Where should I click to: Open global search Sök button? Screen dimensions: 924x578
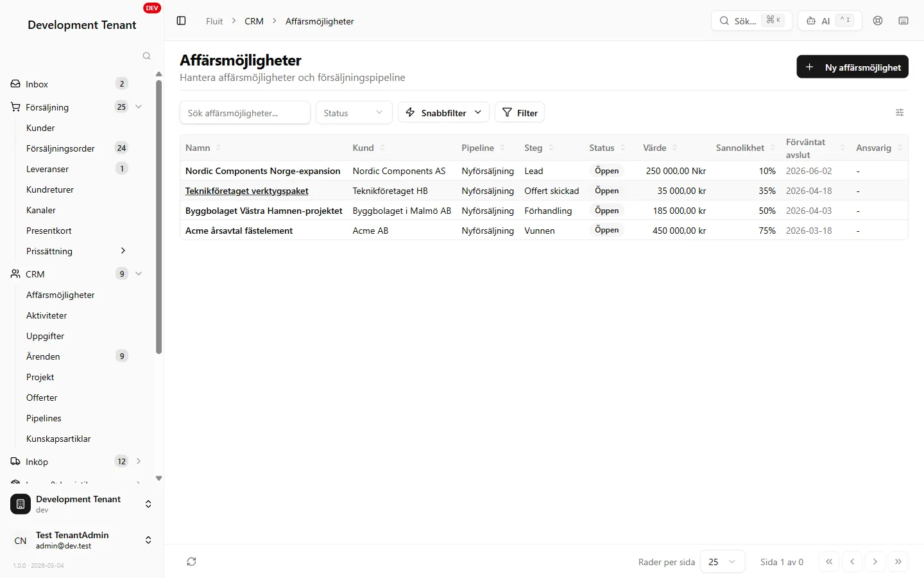click(x=751, y=21)
